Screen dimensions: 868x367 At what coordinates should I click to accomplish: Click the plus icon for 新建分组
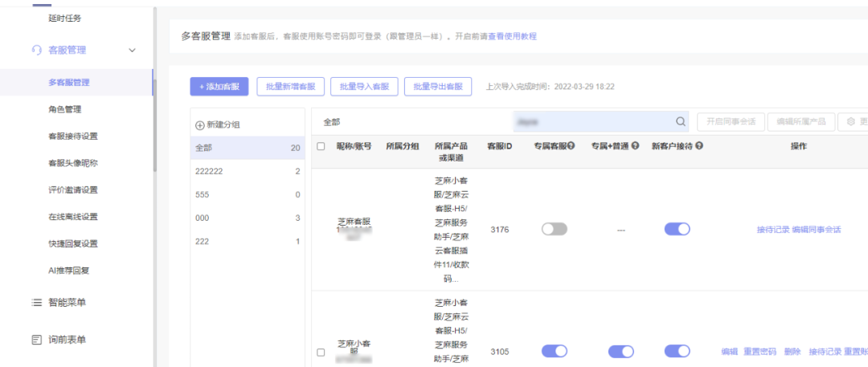coord(200,124)
